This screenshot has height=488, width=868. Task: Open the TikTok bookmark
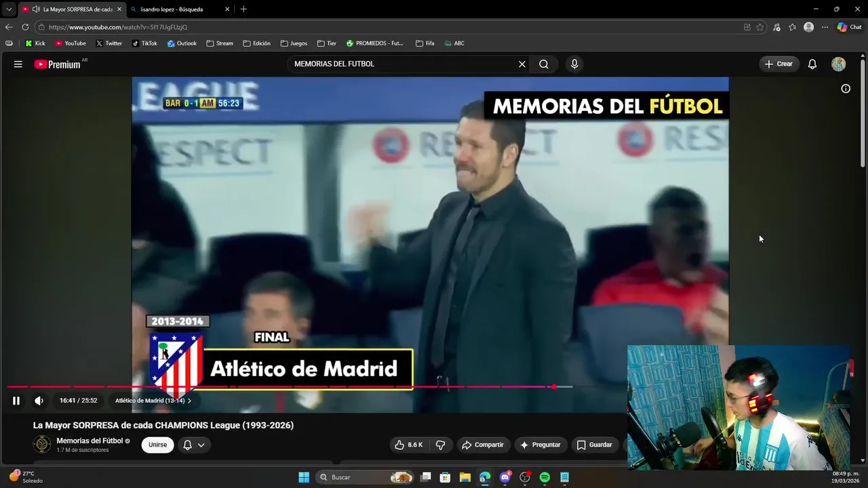click(x=144, y=43)
